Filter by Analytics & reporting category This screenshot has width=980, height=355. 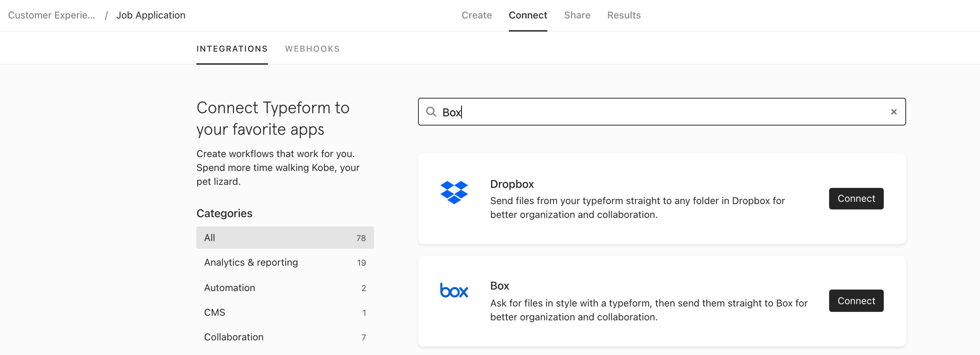[x=285, y=262]
